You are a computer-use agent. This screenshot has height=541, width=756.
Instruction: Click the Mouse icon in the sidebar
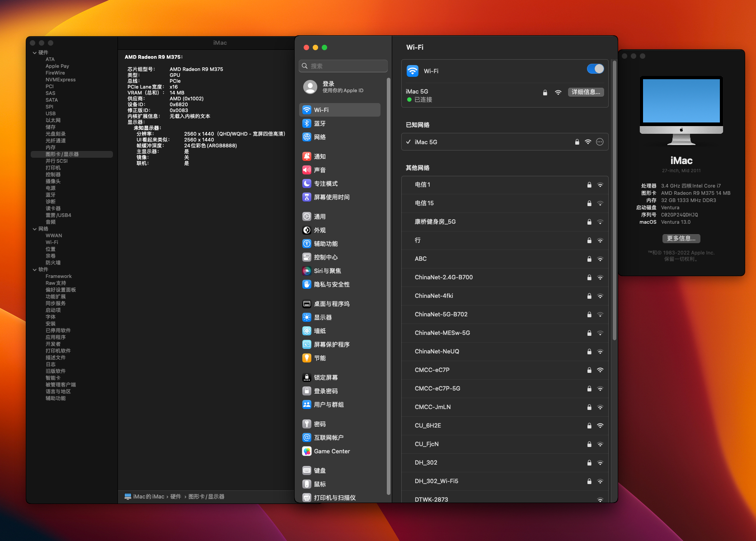click(307, 484)
